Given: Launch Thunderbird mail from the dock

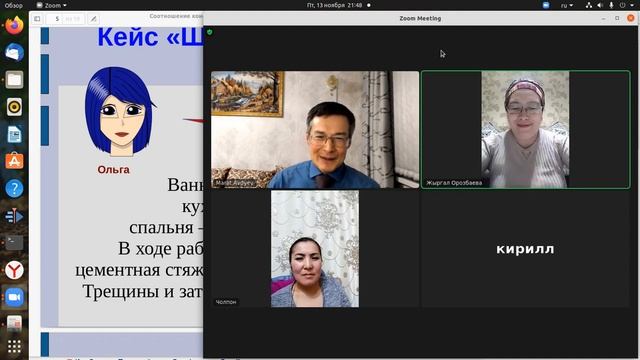Looking at the screenshot, I should (14, 52).
